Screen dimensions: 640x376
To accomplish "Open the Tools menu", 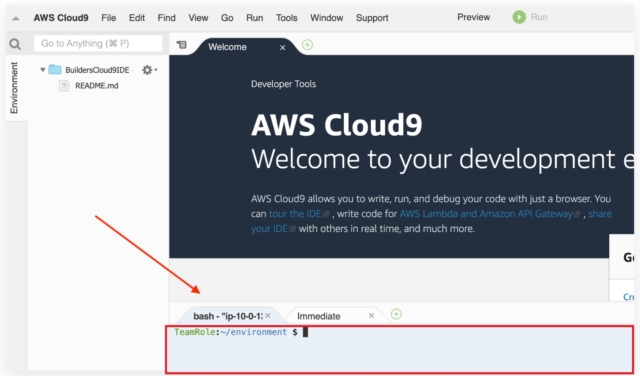I will [x=287, y=18].
